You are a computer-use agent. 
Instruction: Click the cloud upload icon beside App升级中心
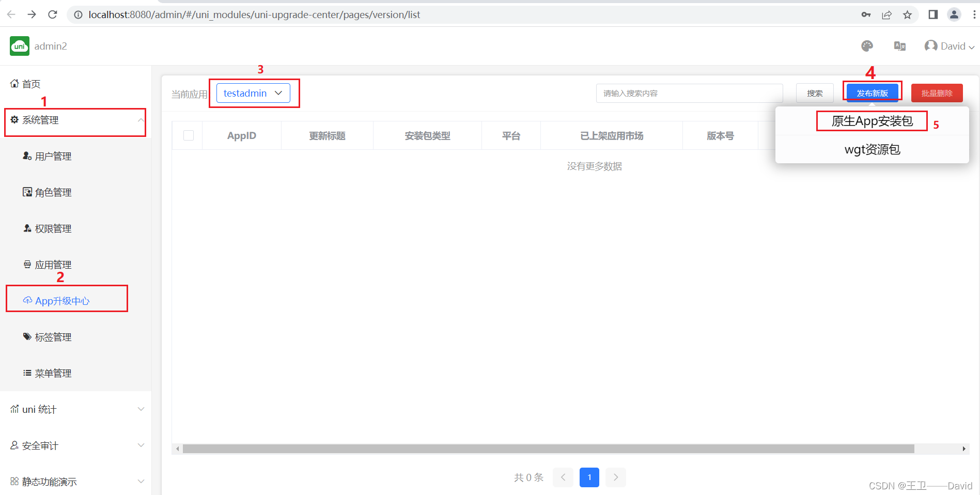coord(27,300)
